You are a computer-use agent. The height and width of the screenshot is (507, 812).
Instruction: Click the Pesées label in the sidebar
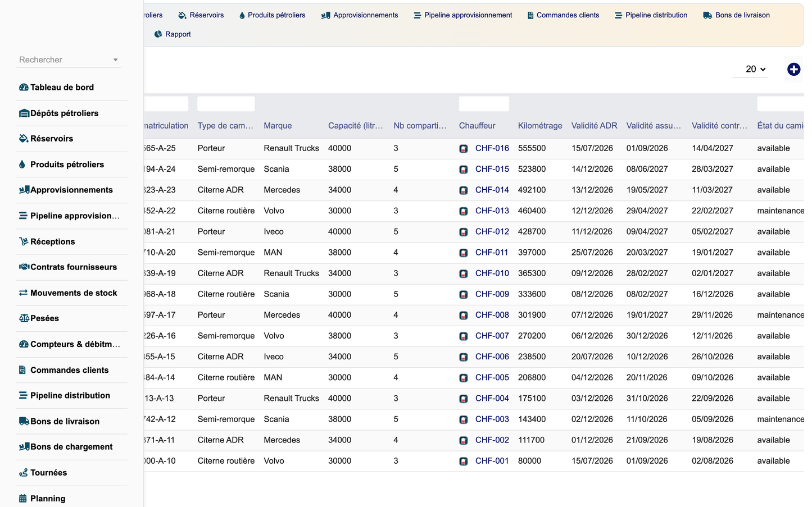(44, 318)
